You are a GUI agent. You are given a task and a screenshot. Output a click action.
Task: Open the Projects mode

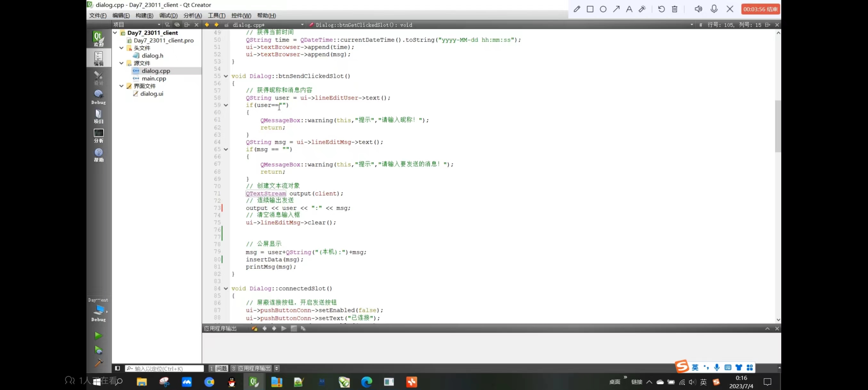click(98, 116)
